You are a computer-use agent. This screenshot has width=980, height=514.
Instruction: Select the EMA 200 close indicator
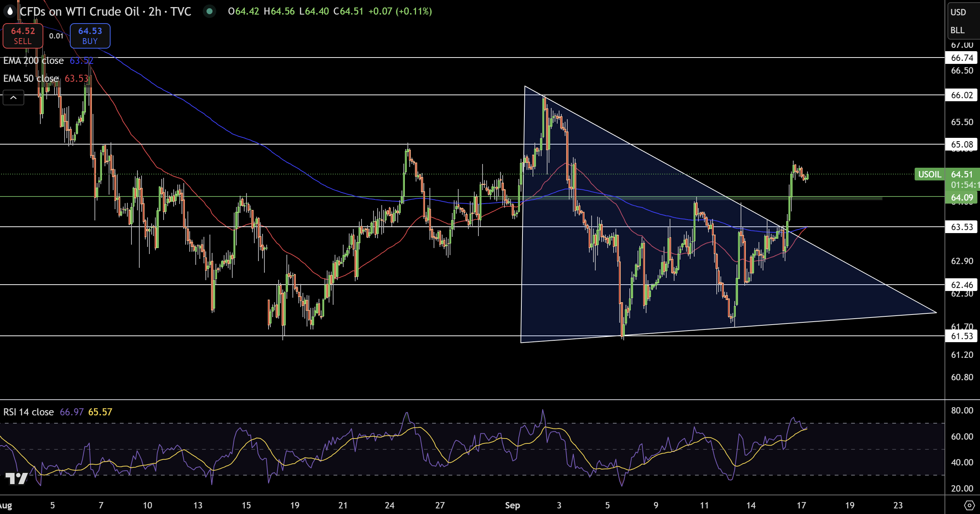[34, 61]
